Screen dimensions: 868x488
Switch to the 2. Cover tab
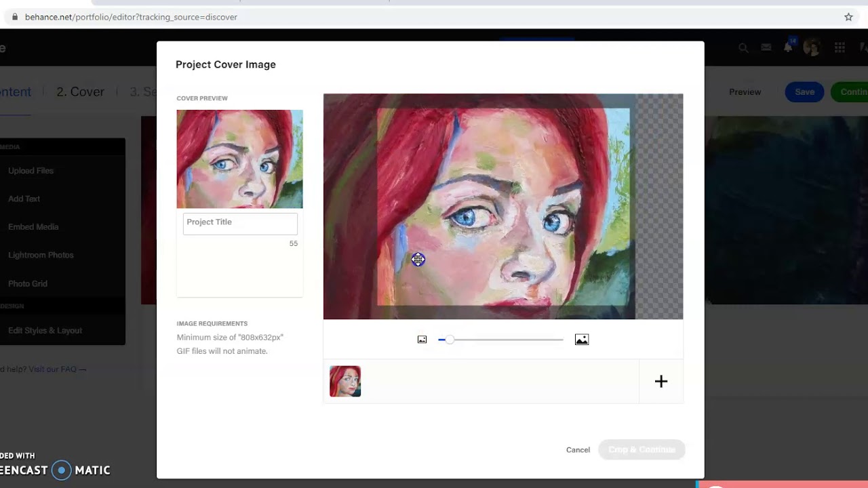coord(80,91)
